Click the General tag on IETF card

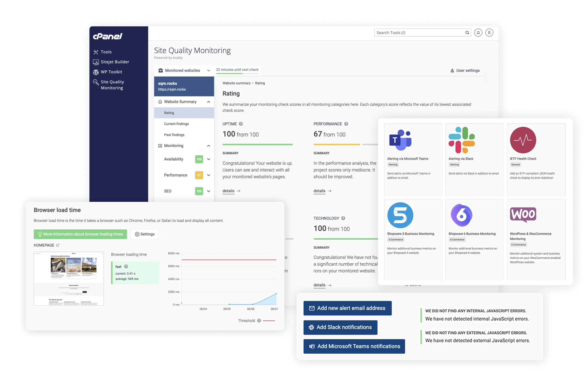pos(515,165)
